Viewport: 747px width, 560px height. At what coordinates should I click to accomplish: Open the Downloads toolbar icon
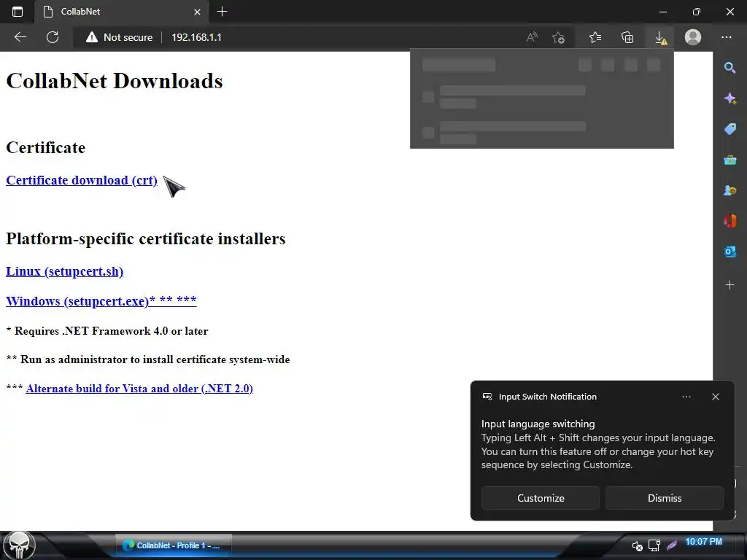click(660, 38)
